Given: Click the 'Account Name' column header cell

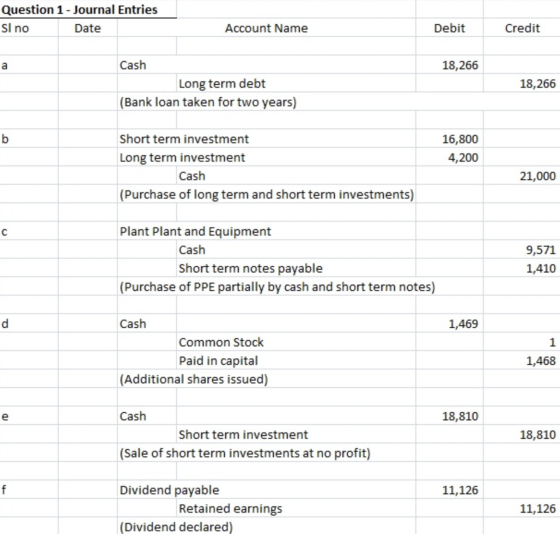Looking at the screenshot, I should tap(266, 28).
